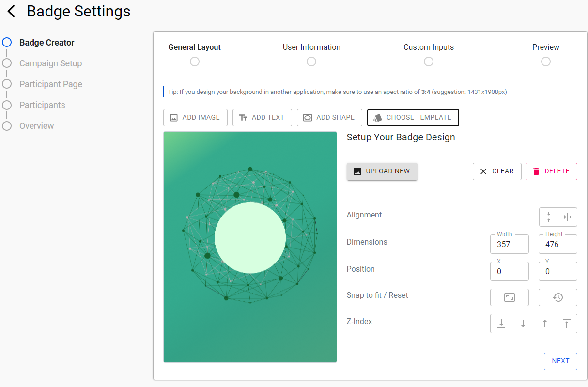Open the Choose Template picker
588x387 pixels.
click(413, 117)
